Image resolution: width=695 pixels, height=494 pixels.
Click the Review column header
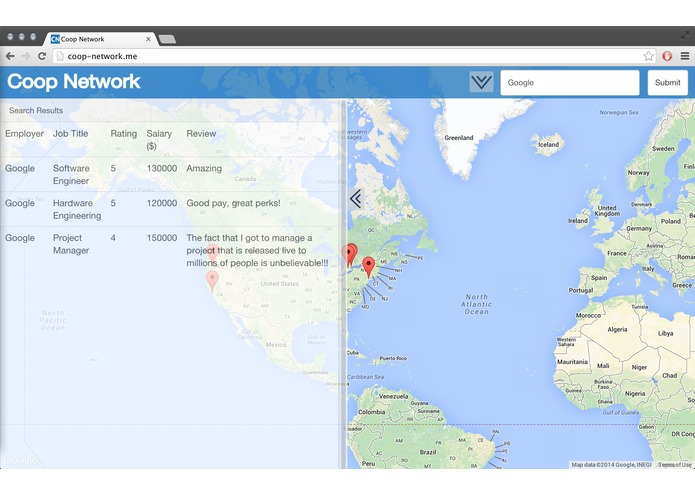click(201, 133)
